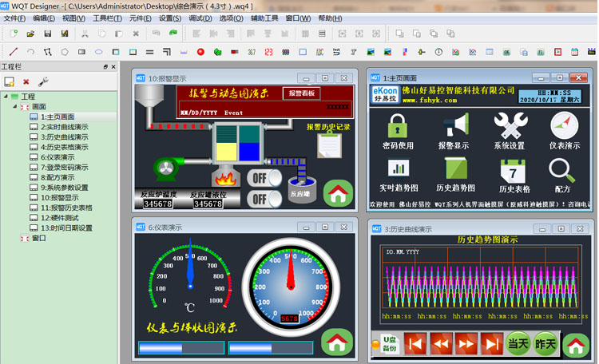This screenshot has height=364, width=599.
Task: Toggle the upper OFF switch
Action: (x=264, y=178)
